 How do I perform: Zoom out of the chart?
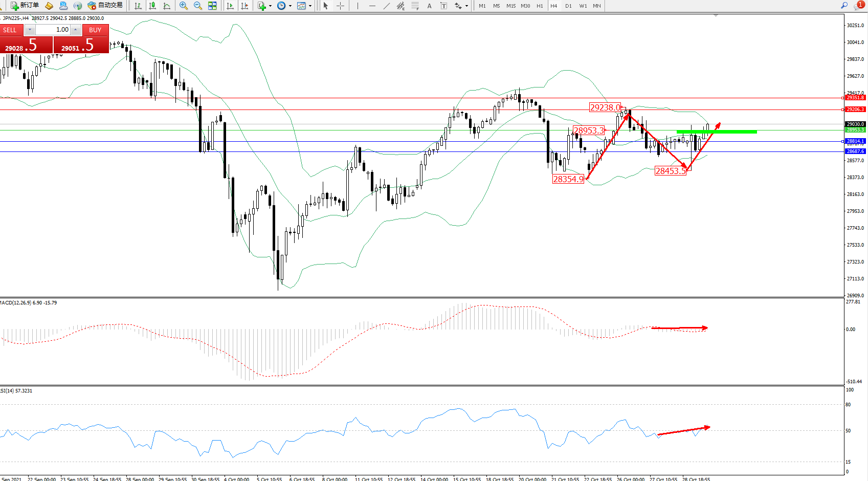197,6
